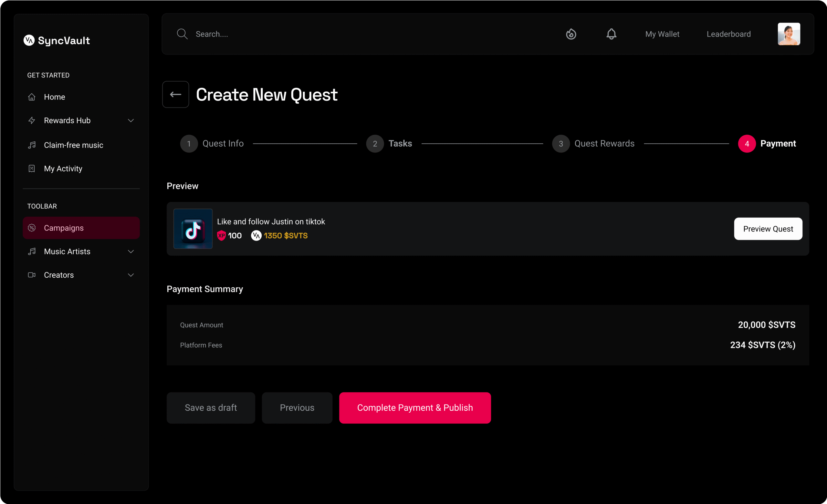827x504 pixels.
Task: Click the SyncVault logo
Action: (x=57, y=40)
